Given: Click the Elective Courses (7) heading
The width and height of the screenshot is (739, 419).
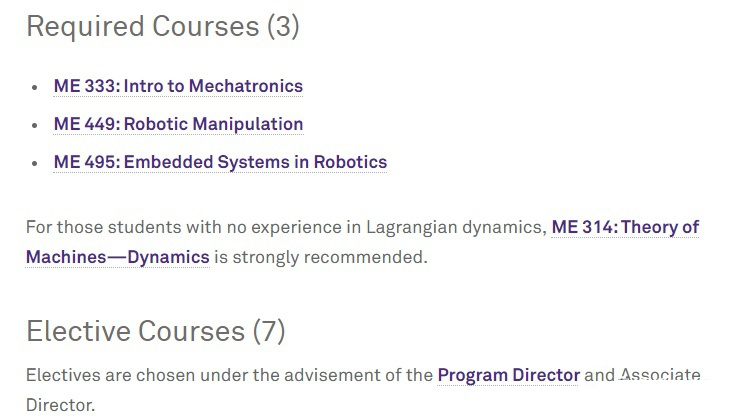Looking at the screenshot, I should [x=156, y=331].
